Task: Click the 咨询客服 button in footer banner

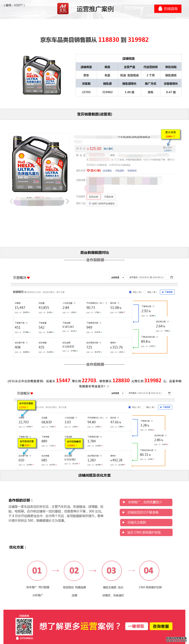Action: click(x=161, y=626)
